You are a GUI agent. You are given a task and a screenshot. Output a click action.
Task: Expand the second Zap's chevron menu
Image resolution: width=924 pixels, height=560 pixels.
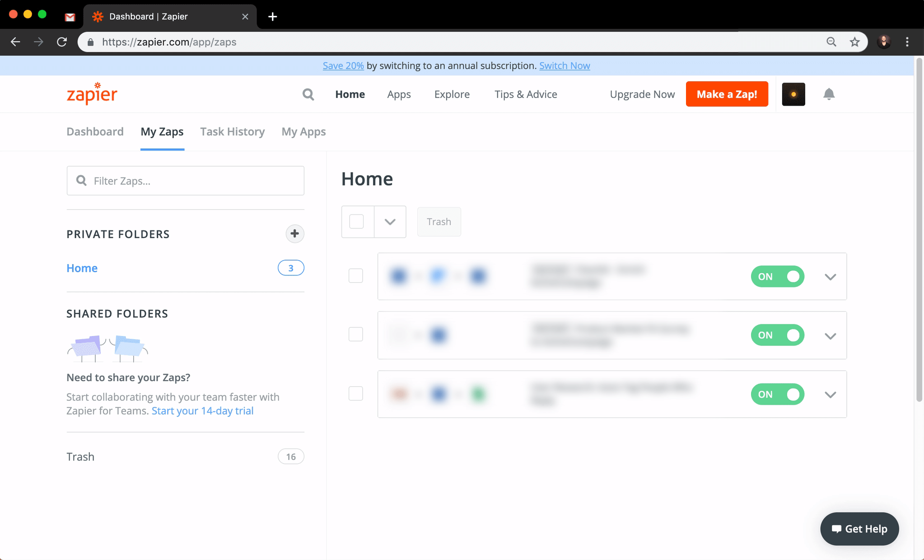point(830,336)
